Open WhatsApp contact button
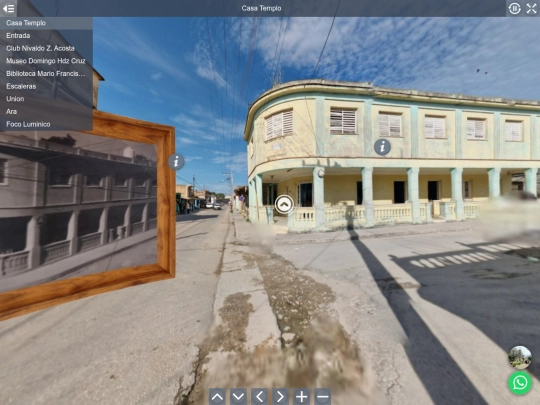This screenshot has width=540, height=405. pyautogui.click(x=520, y=383)
